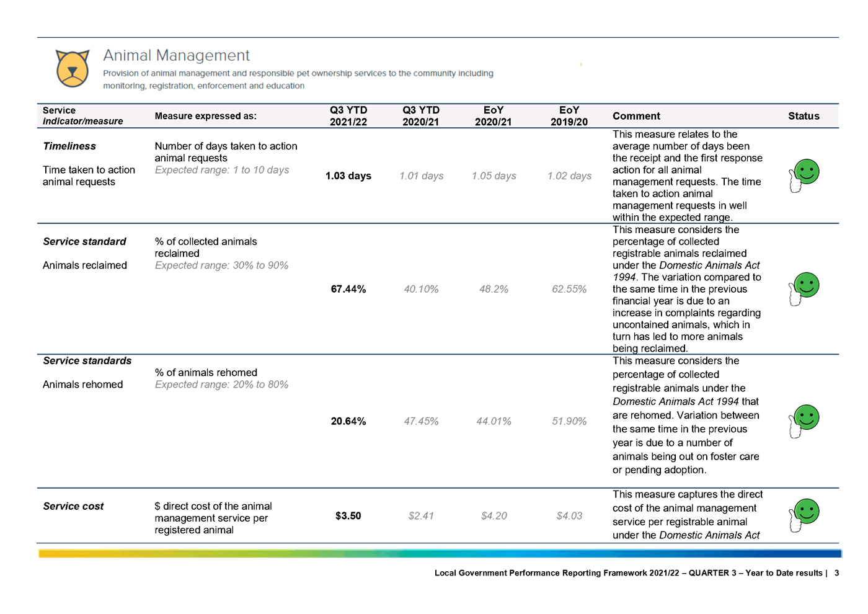Select the 'Animals rehomed' measure label
Viewport: 868px width, 614px height.
[82, 385]
